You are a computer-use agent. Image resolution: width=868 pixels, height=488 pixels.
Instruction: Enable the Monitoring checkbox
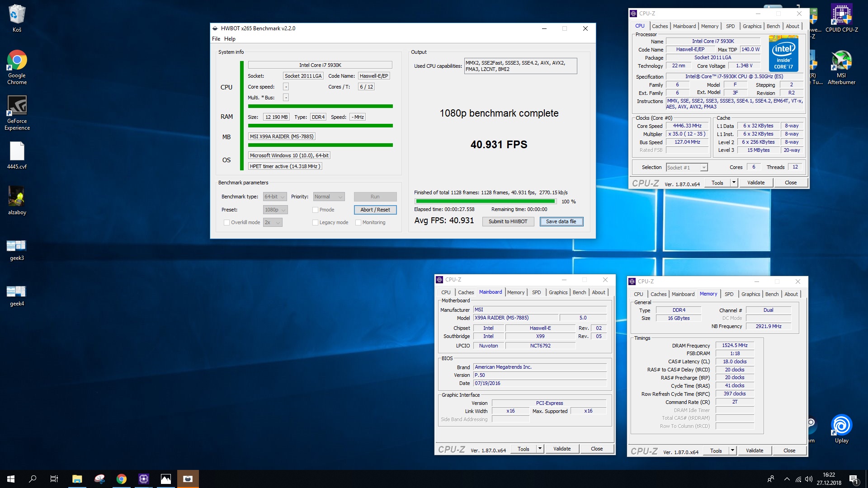coord(358,222)
